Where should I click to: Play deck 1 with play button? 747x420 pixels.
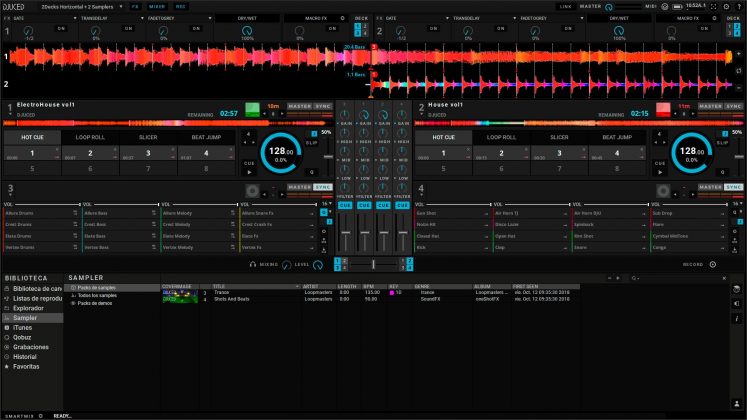pos(249,172)
